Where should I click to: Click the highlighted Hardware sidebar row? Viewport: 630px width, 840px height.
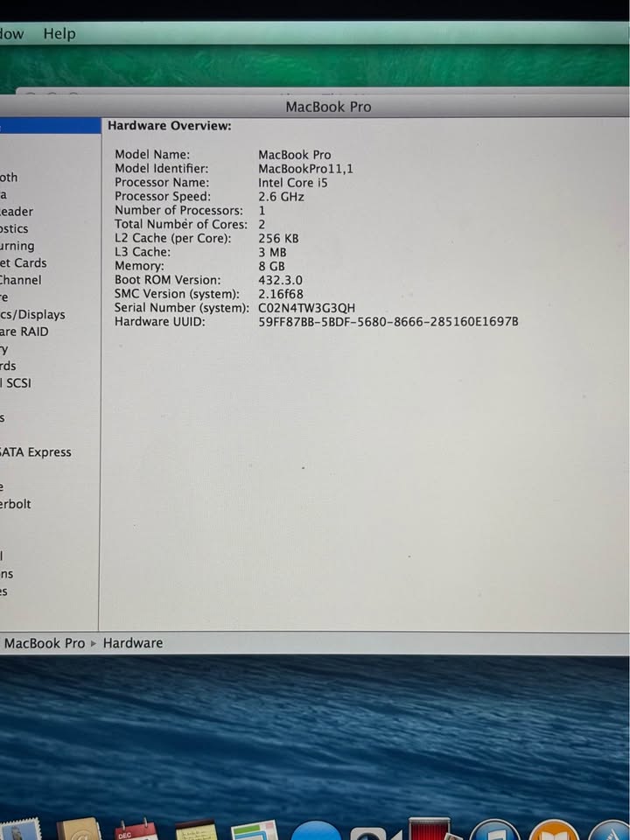50,126
